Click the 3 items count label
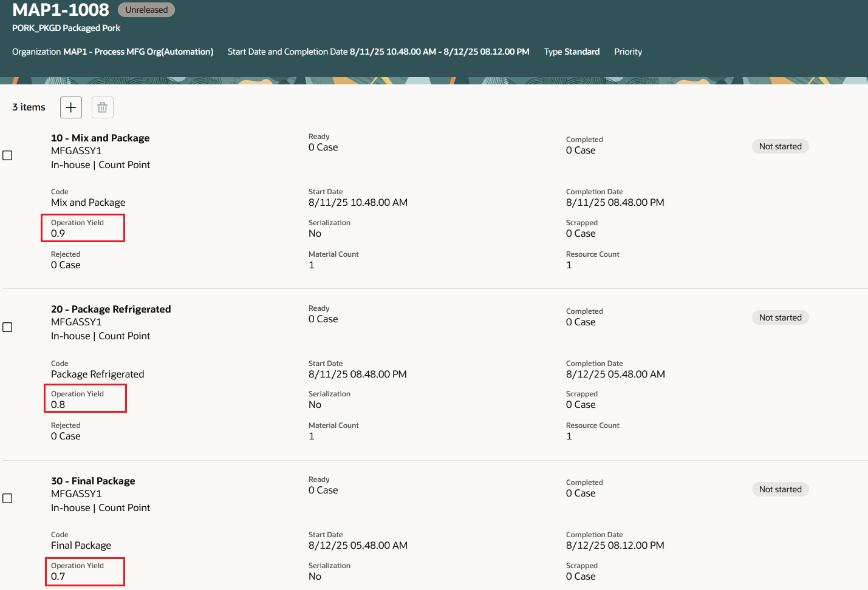This screenshot has width=868, height=590. coord(29,107)
